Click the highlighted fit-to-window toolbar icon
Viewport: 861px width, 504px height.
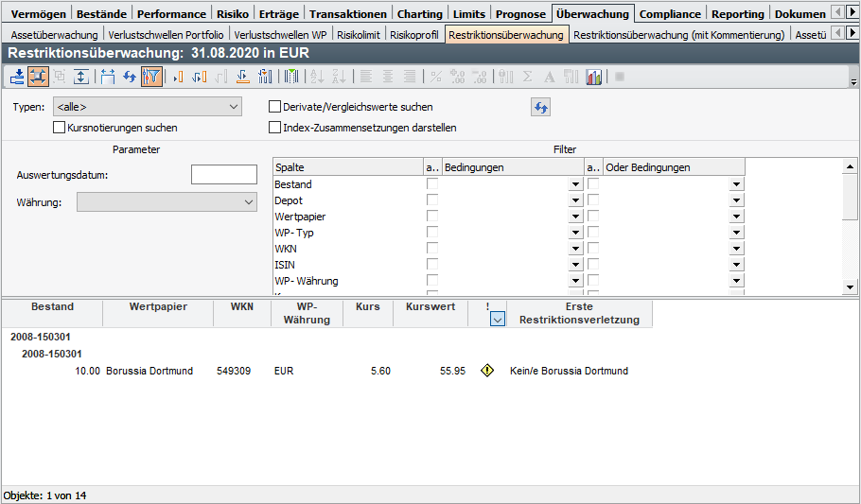(x=39, y=78)
